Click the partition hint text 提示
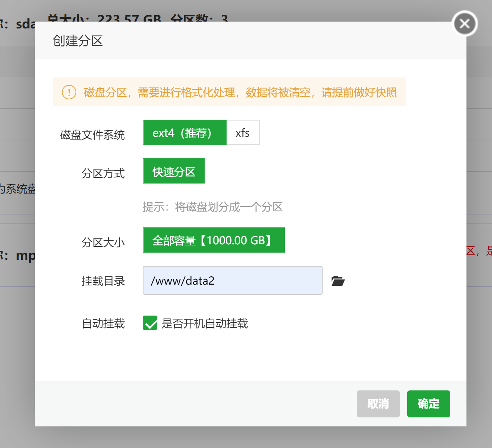 point(213,207)
